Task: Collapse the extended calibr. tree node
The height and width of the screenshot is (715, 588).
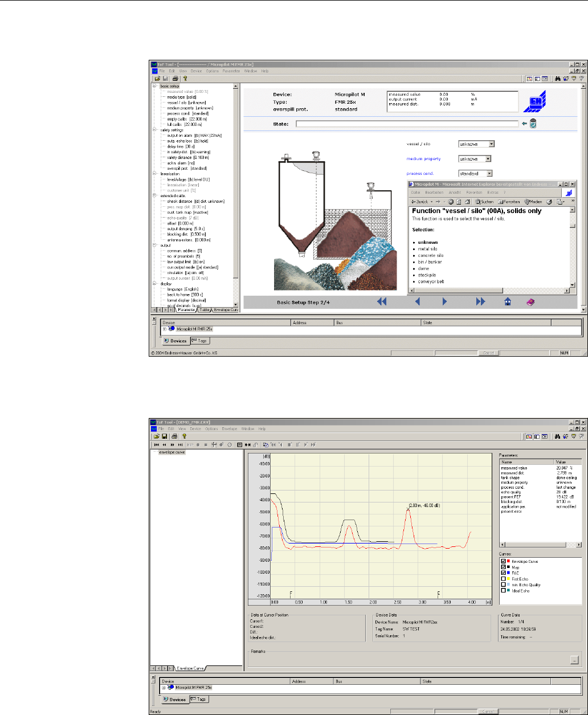Action: pos(154,195)
